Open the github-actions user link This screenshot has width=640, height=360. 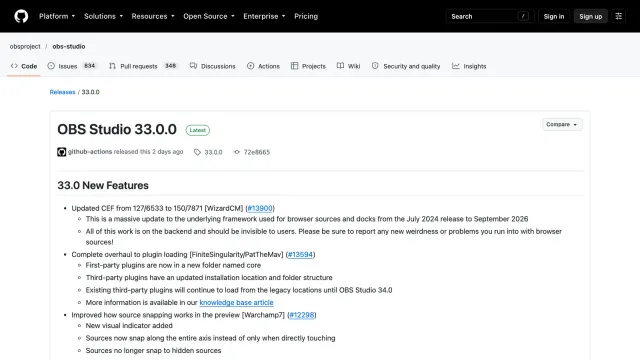click(90, 152)
